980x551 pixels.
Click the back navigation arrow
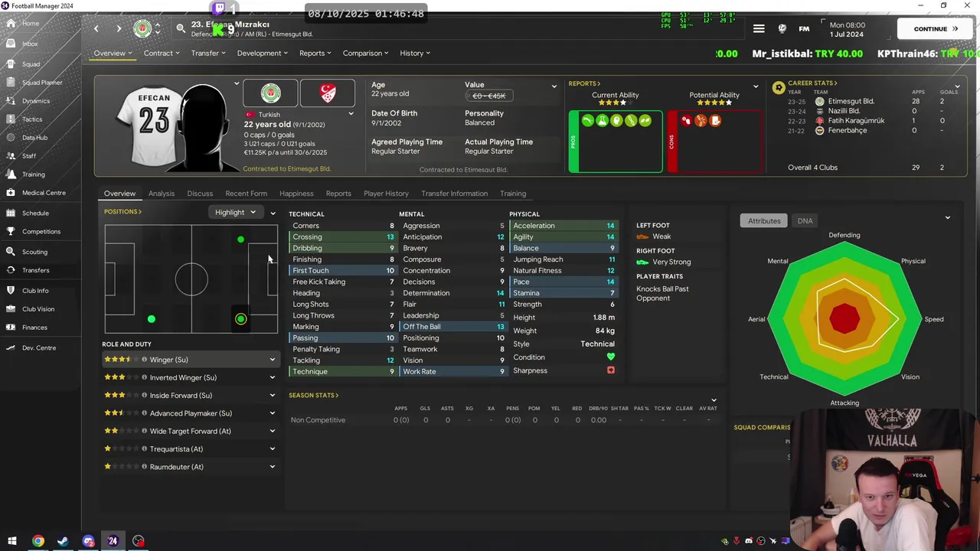click(96, 29)
